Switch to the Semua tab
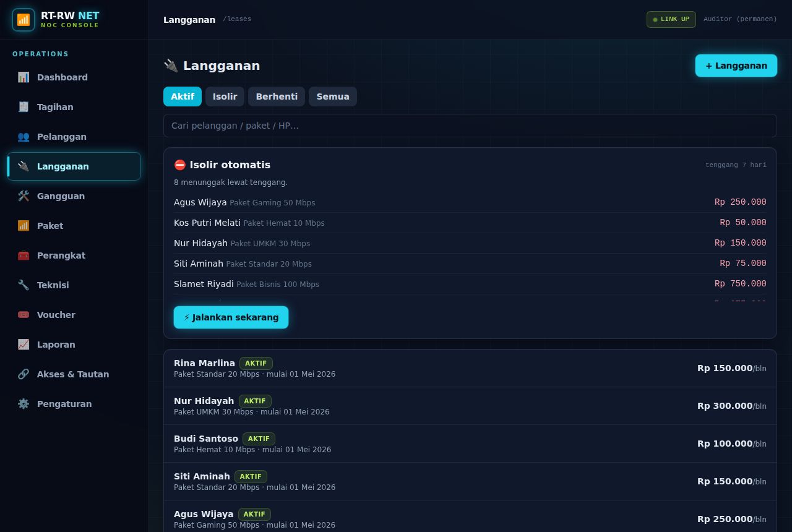The height and width of the screenshot is (532, 792). click(333, 97)
